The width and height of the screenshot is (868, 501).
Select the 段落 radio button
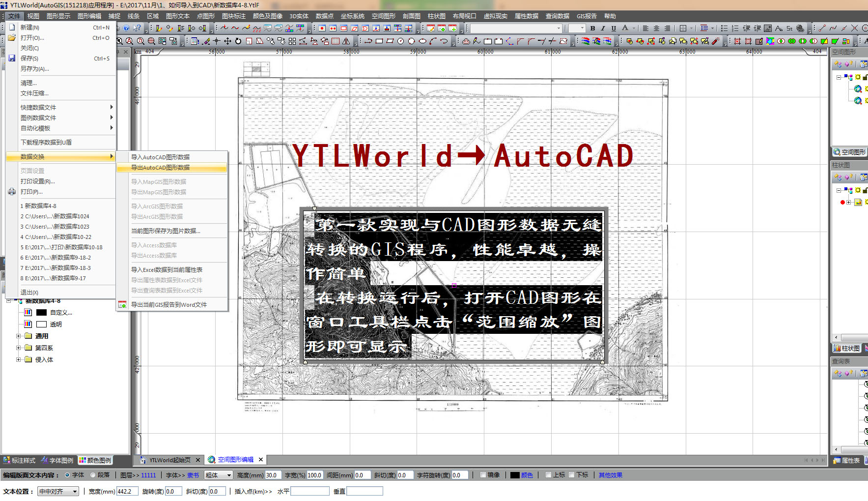93,475
